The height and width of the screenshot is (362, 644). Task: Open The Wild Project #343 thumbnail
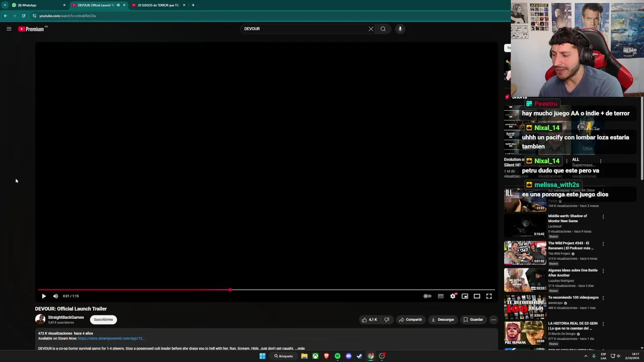pyautogui.click(x=525, y=253)
